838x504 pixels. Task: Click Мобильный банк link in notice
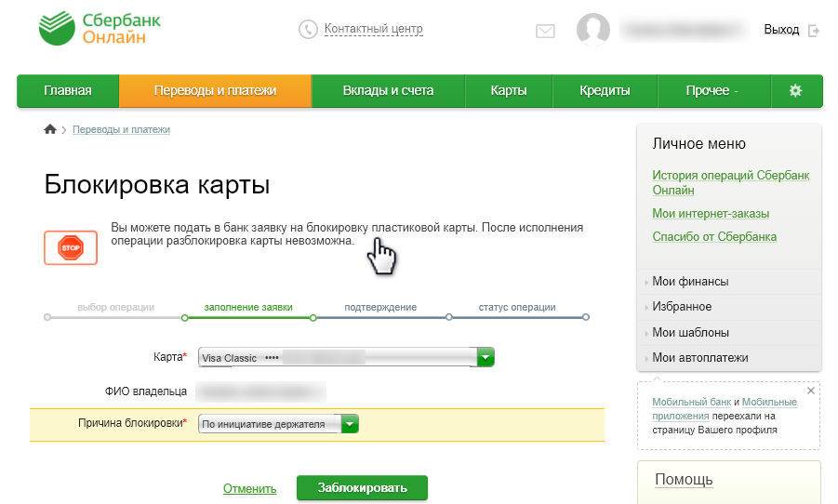pos(692,402)
